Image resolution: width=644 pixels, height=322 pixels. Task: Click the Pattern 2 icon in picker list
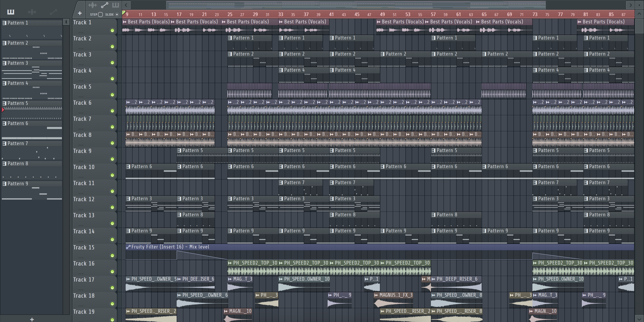pyautogui.click(x=4, y=43)
